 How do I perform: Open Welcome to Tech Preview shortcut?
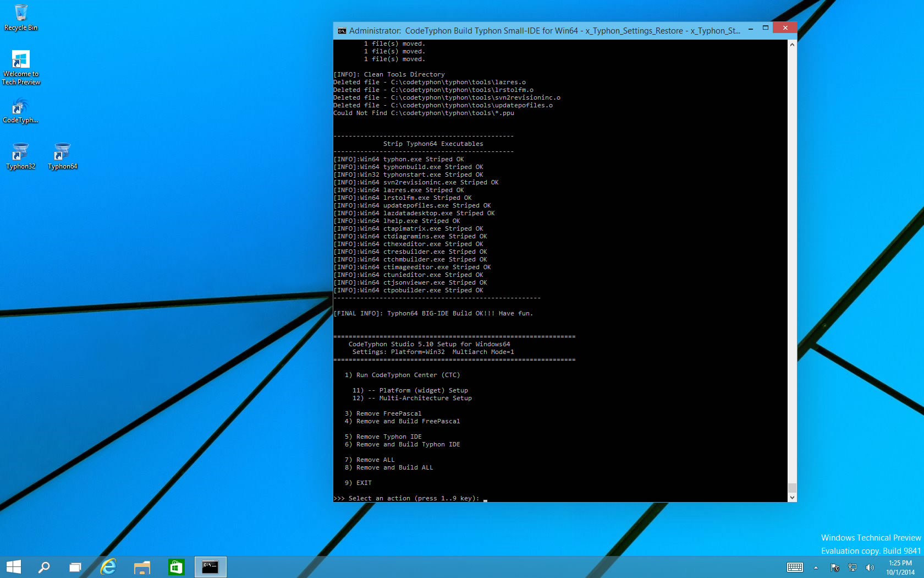pos(21,68)
